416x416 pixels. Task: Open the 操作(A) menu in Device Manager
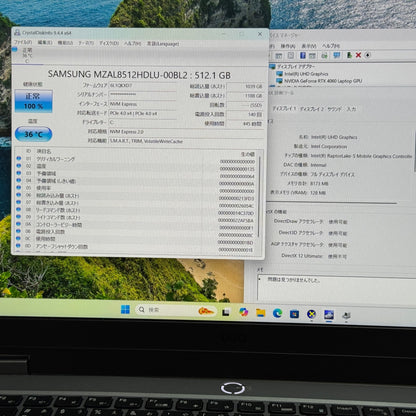288,46
